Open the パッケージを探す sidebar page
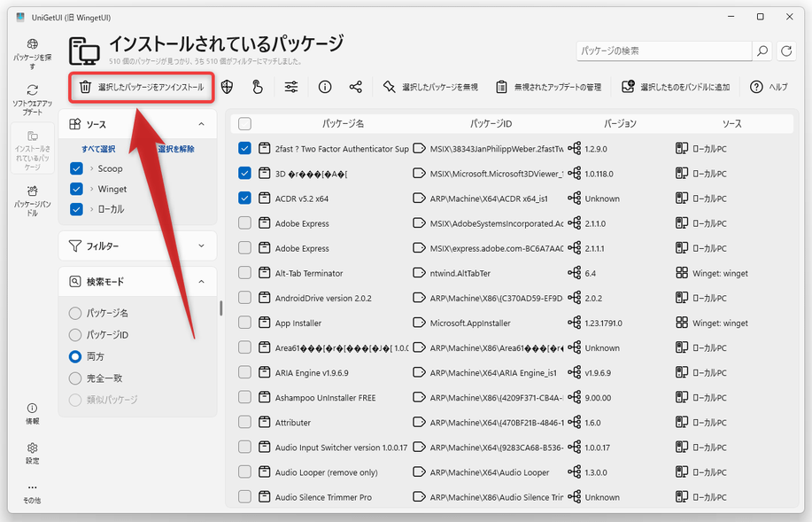Screen dimensions: 812x522 pos(32,54)
